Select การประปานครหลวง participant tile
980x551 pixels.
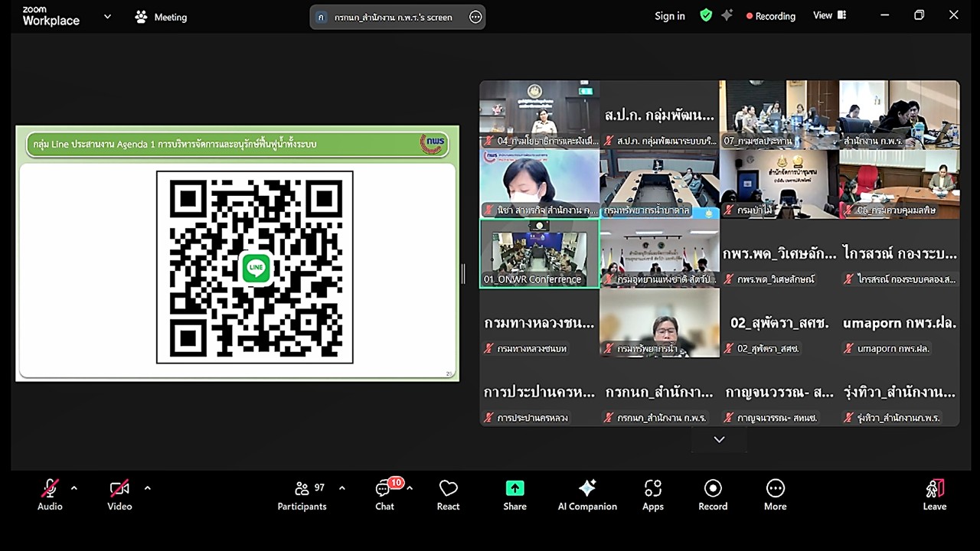point(540,393)
